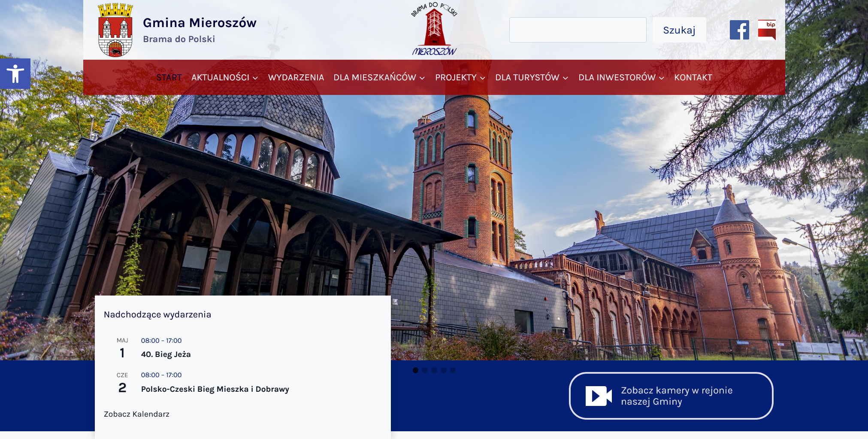
Task: Expand the Aktualności dropdown menu
Action: pyautogui.click(x=224, y=78)
